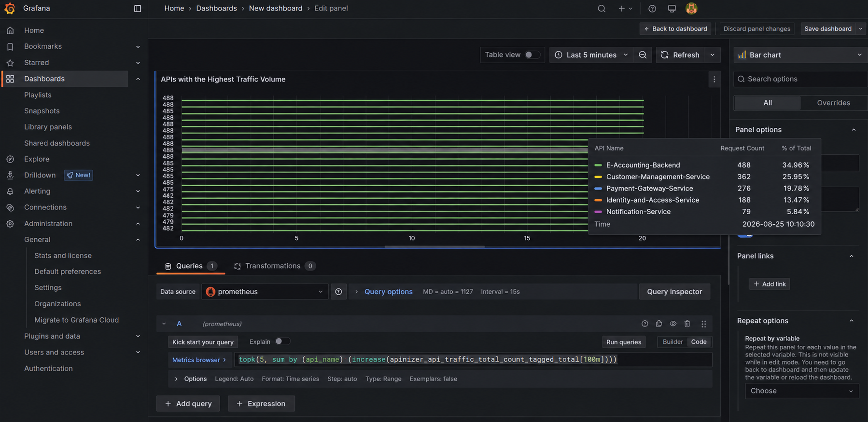Open the news feed monitor icon

click(x=672, y=8)
